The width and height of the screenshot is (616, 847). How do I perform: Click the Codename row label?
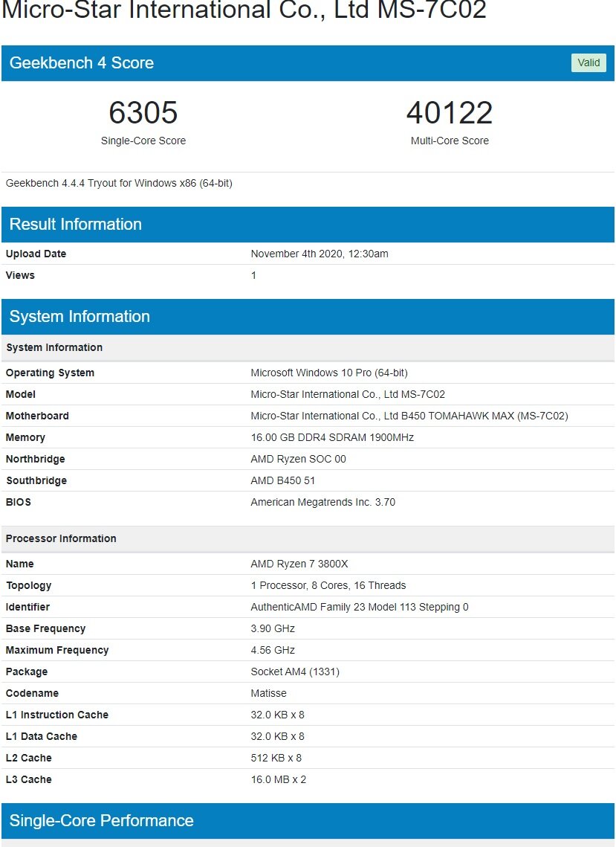[32, 694]
